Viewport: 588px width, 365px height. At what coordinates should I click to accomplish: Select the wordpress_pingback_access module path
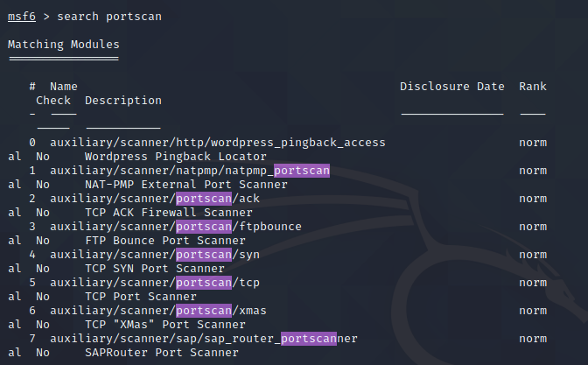tap(218, 143)
